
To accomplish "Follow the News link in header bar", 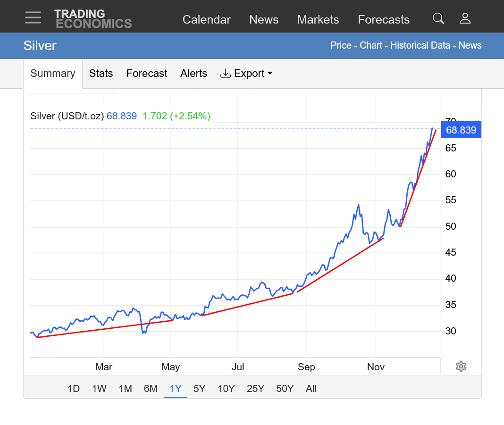I will click(x=470, y=46).
